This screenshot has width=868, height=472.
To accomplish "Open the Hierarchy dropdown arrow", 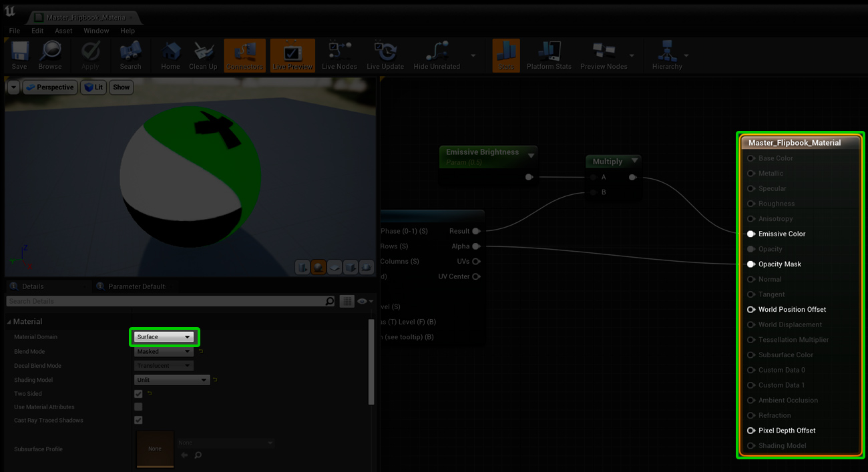I will [686, 55].
